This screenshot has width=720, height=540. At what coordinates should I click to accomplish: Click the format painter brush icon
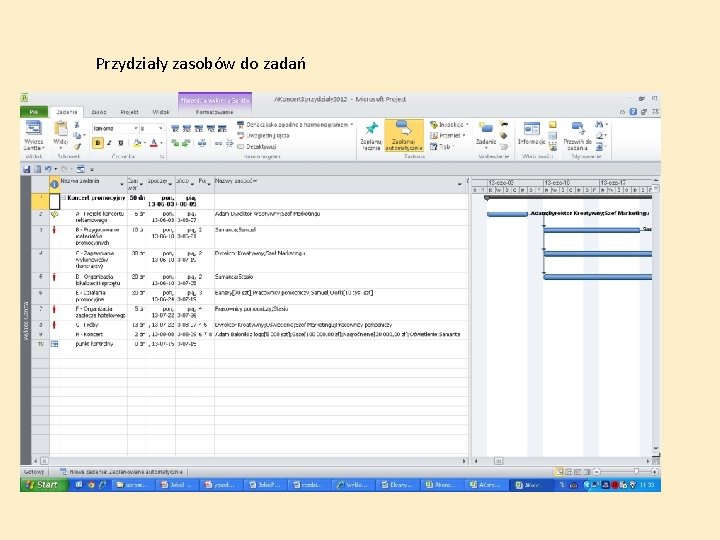pyautogui.click(x=77, y=146)
